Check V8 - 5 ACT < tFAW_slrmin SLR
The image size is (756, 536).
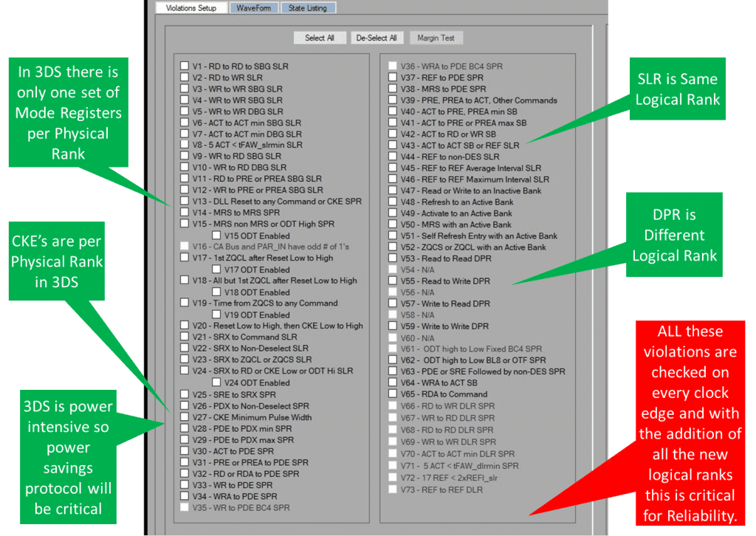(185, 145)
